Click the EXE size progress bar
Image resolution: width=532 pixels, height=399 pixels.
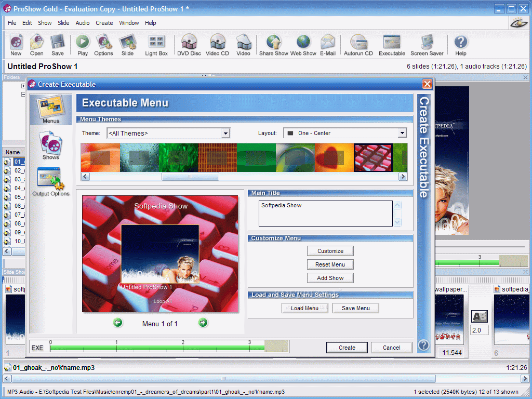tap(169, 348)
